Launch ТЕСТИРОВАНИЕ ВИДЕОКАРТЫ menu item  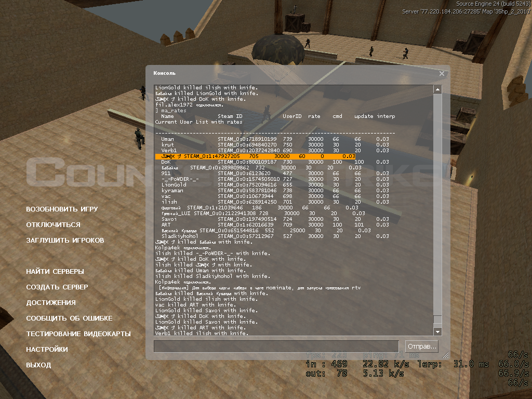(x=78, y=334)
